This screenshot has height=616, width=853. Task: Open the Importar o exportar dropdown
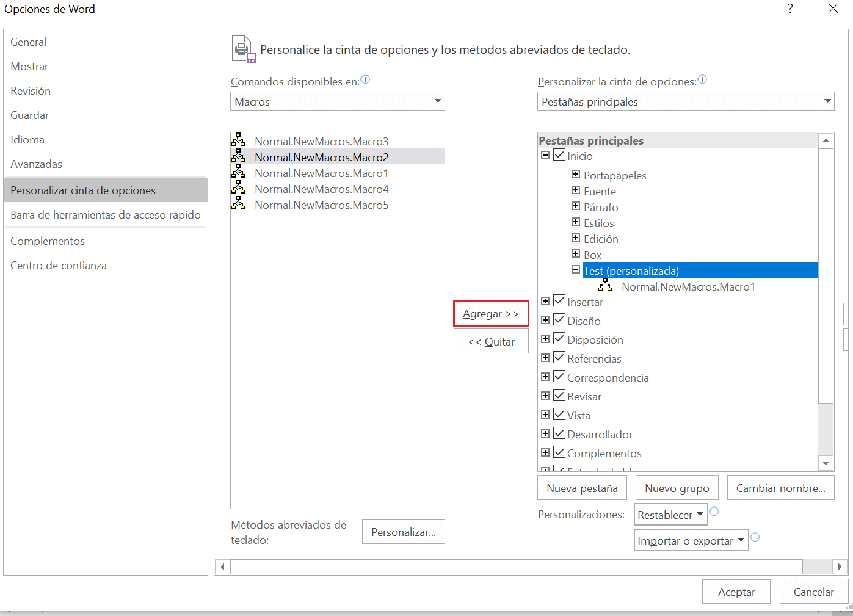coord(691,540)
